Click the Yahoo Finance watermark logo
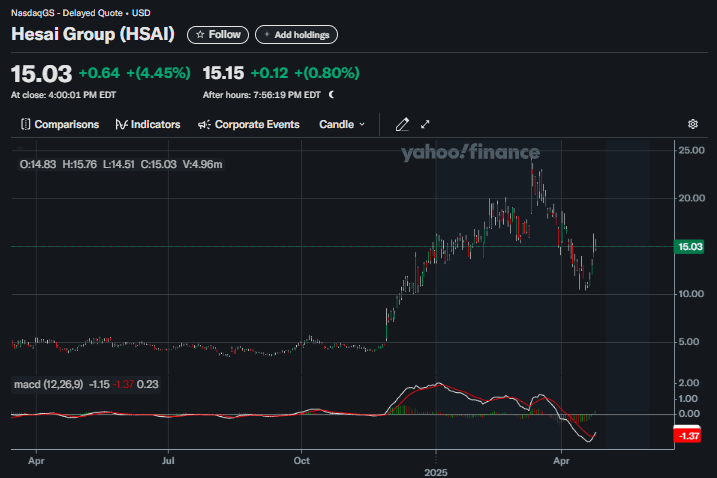This screenshot has height=478, width=717. [x=470, y=152]
